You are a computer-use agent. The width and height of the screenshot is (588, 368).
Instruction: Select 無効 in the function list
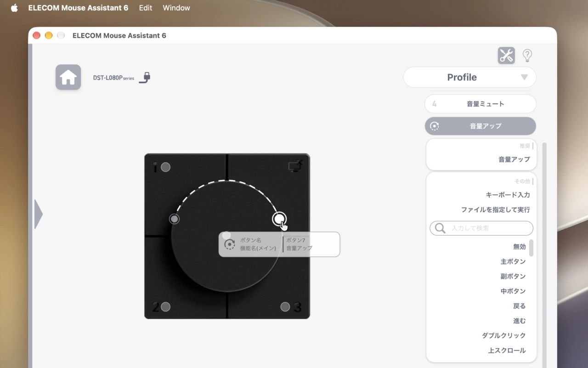click(x=519, y=247)
